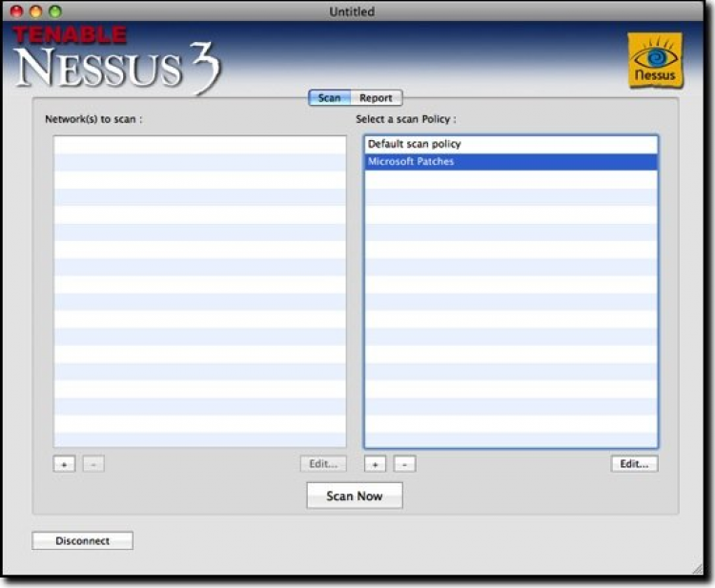This screenshot has width=715, height=588.
Task: Click Edit... button under the networks list
Action: pyautogui.click(x=323, y=464)
